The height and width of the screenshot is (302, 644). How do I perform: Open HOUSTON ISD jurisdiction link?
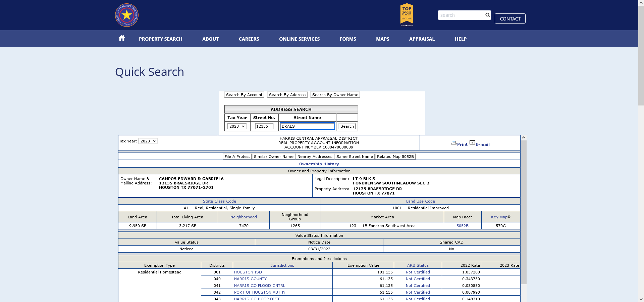click(248, 272)
